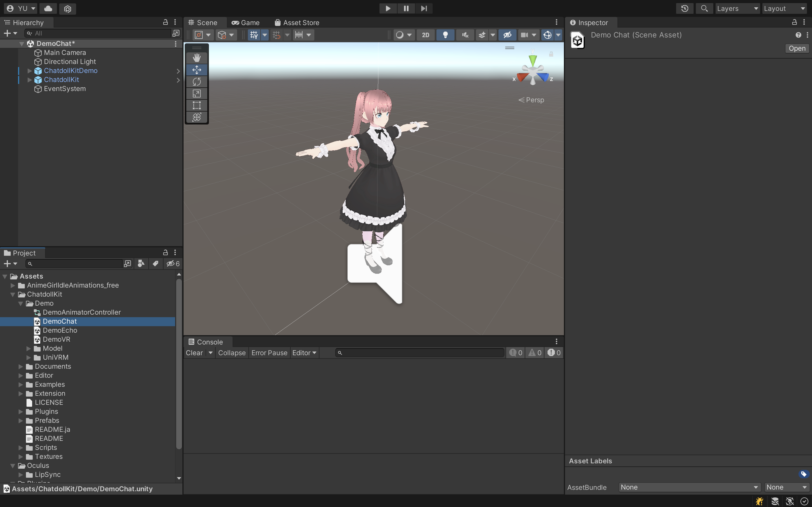Select the combined Transform tool
The width and height of the screenshot is (812, 507).
click(x=197, y=117)
